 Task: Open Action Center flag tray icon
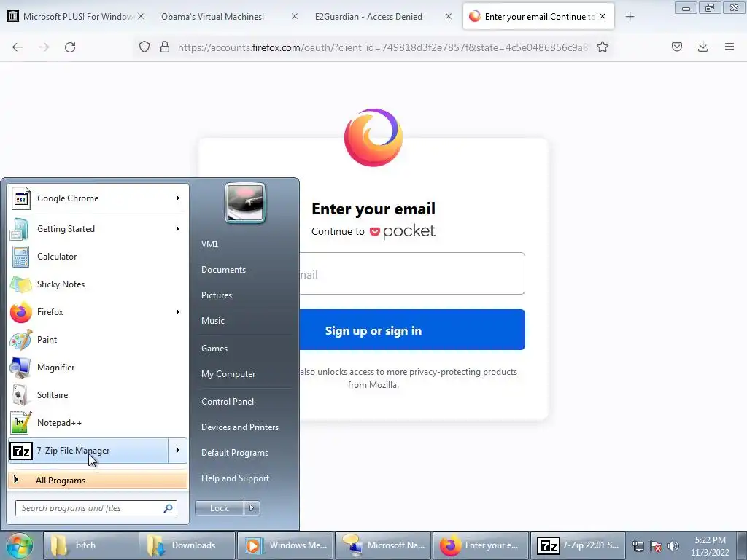click(656, 546)
